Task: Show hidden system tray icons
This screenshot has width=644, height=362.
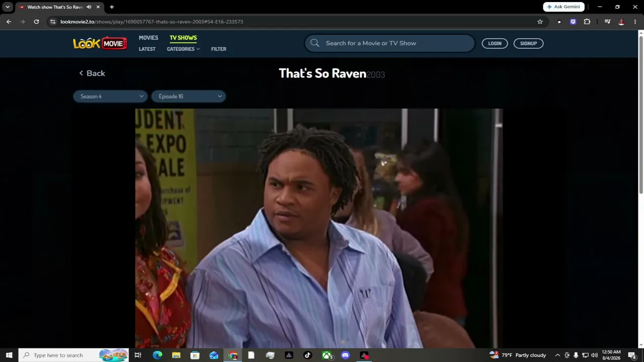Action: point(557,355)
